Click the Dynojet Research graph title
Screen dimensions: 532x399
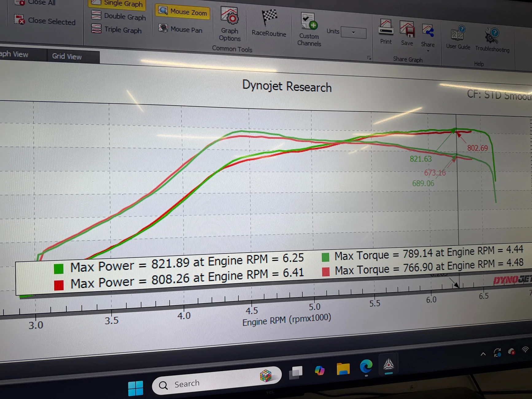287,86
